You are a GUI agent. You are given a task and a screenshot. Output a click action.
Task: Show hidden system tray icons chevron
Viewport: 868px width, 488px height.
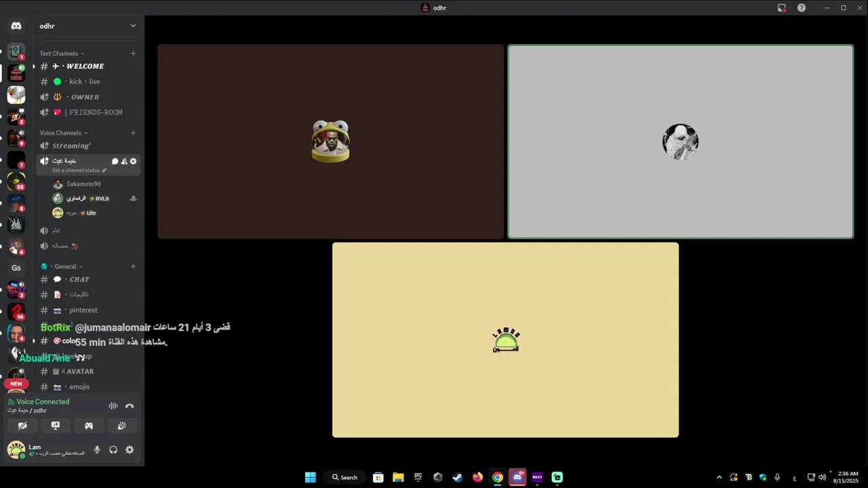[719, 477]
